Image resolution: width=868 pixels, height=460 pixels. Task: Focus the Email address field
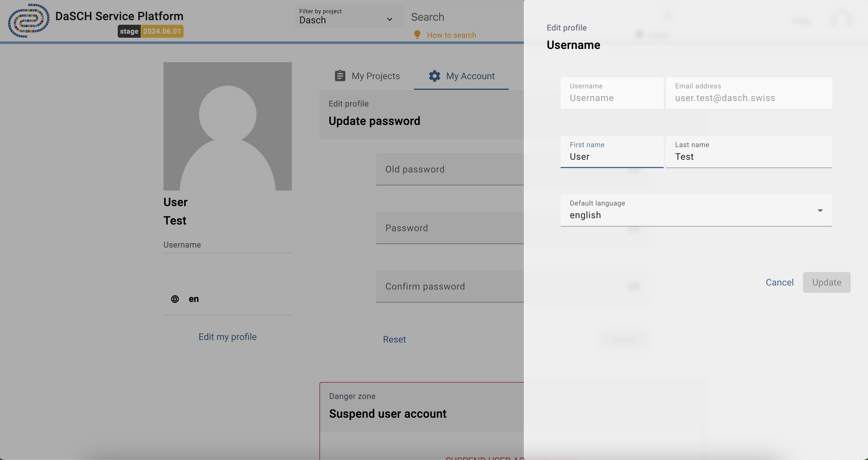[749, 98]
